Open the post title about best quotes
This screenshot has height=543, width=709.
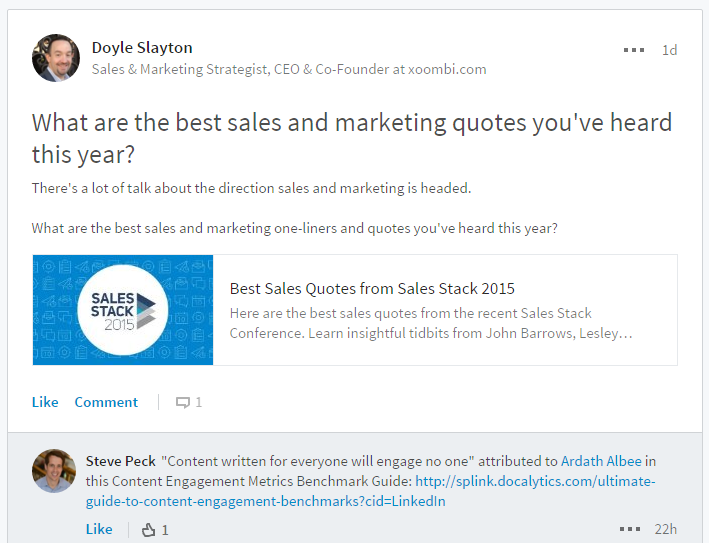click(352, 138)
